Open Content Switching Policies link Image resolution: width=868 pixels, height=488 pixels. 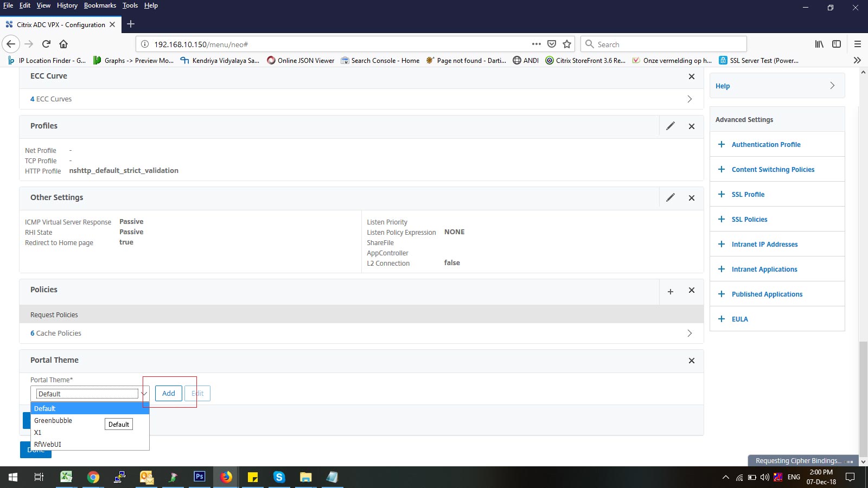click(773, 169)
